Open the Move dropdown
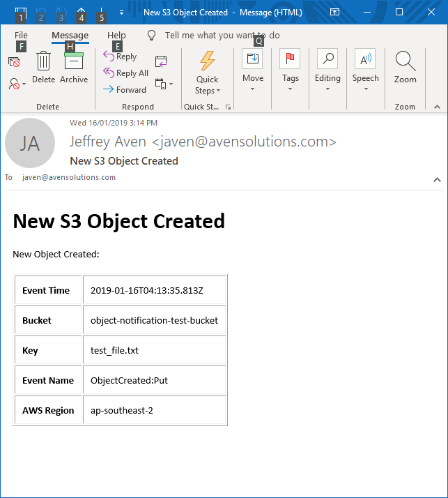 tap(253, 70)
